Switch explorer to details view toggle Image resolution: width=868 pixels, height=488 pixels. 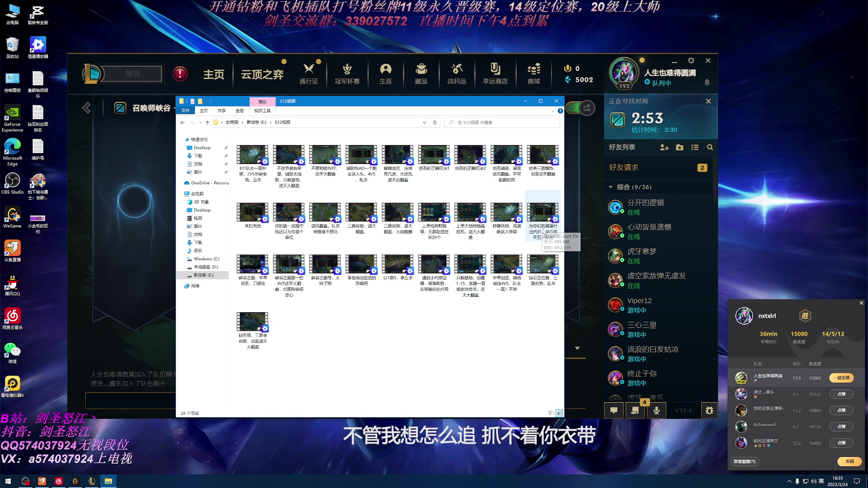(551, 413)
